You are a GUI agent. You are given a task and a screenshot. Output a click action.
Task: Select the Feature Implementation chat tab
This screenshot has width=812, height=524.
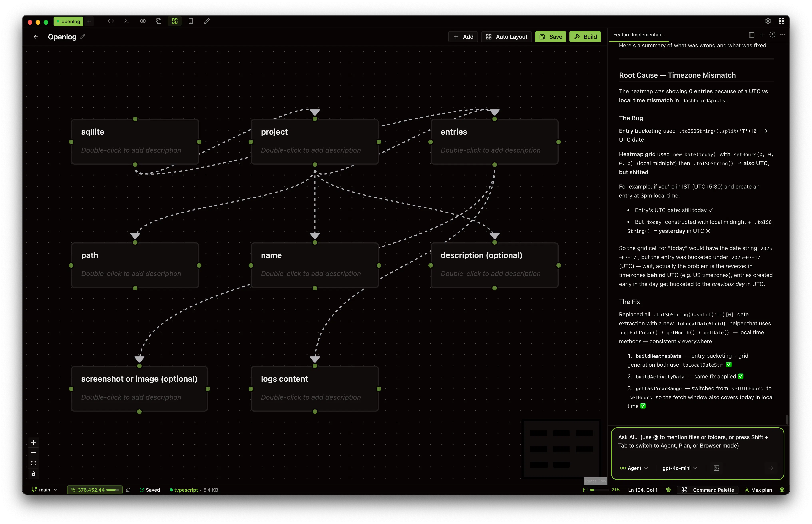point(639,35)
